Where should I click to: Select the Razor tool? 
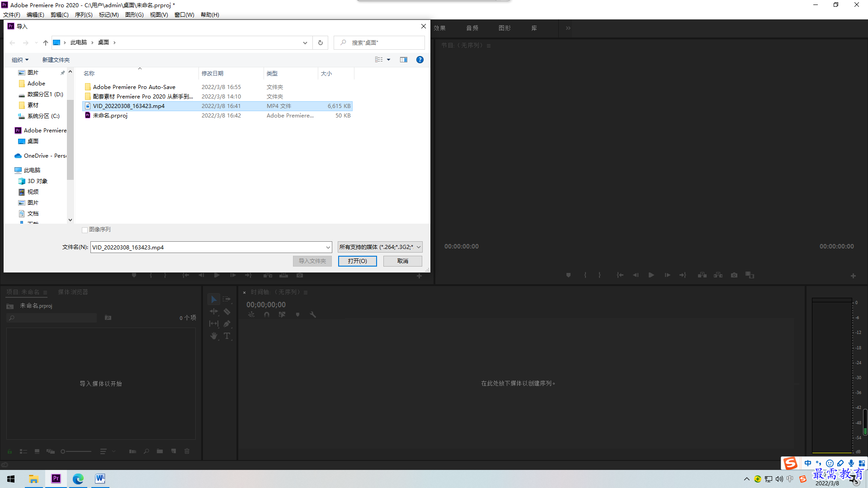227,311
